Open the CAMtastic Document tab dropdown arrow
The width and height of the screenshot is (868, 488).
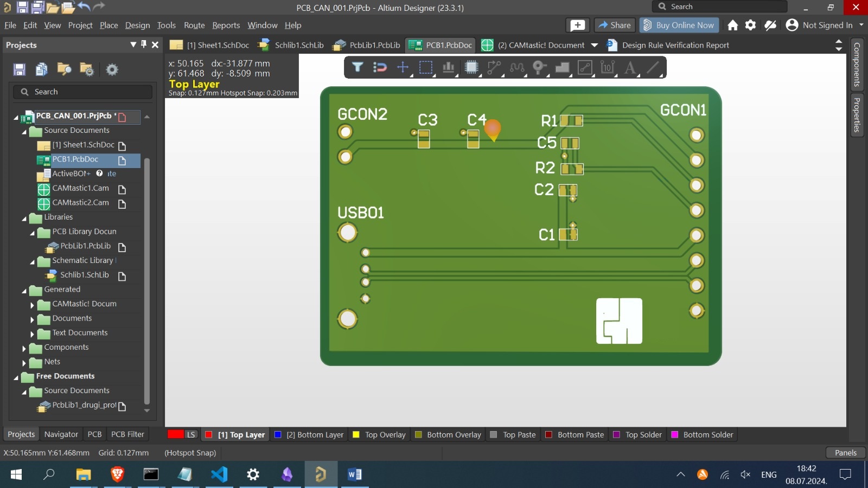pyautogui.click(x=595, y=45)
